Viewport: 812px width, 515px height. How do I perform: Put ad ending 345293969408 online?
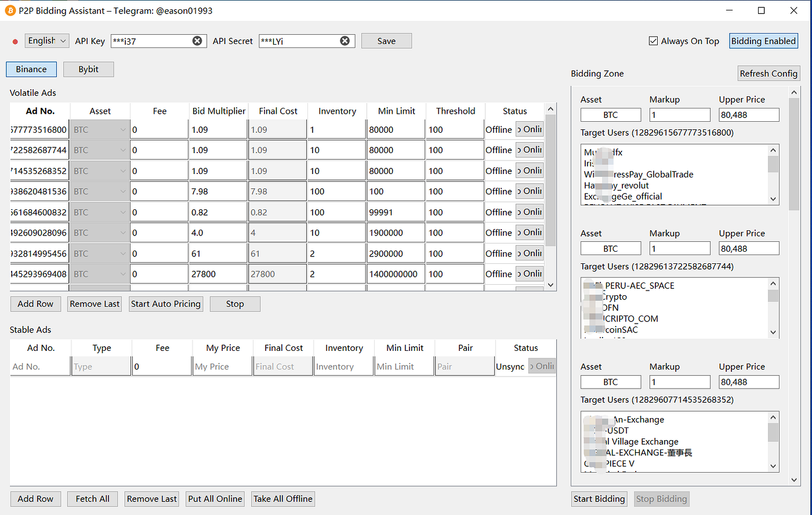(530, 274)
